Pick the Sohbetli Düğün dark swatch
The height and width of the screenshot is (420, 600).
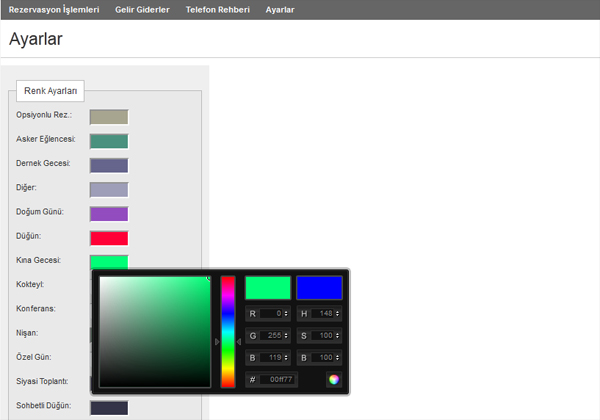point(109,408)
